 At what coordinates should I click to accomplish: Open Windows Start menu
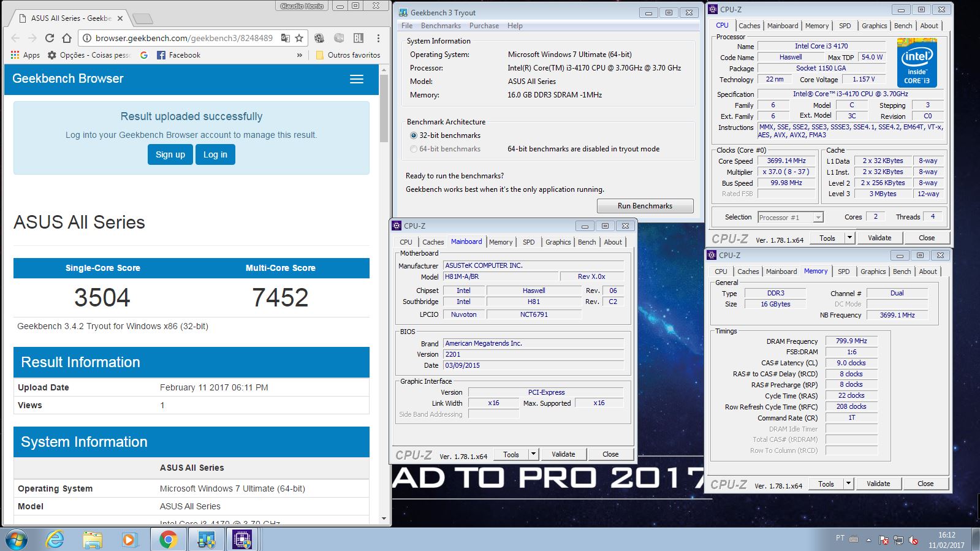(17, 539)
